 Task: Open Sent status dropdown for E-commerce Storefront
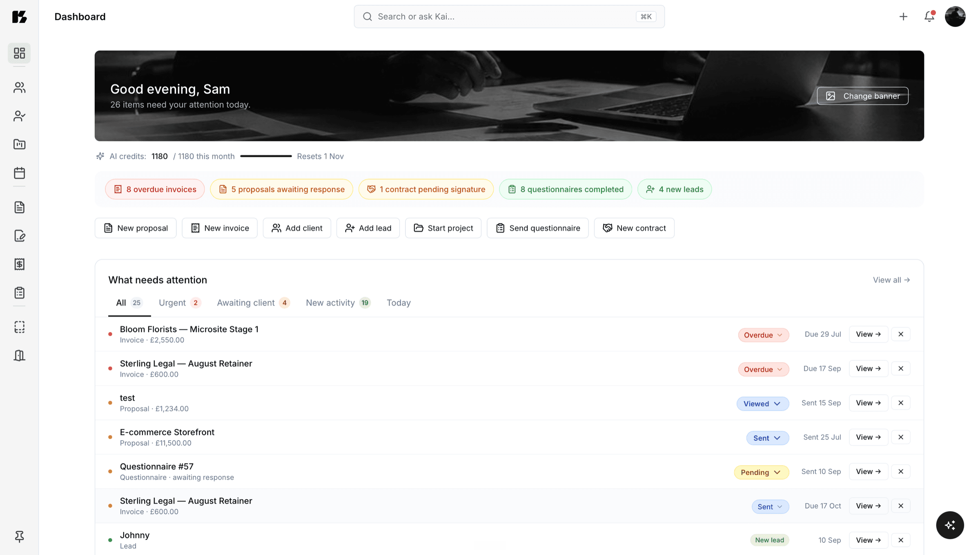767,437
